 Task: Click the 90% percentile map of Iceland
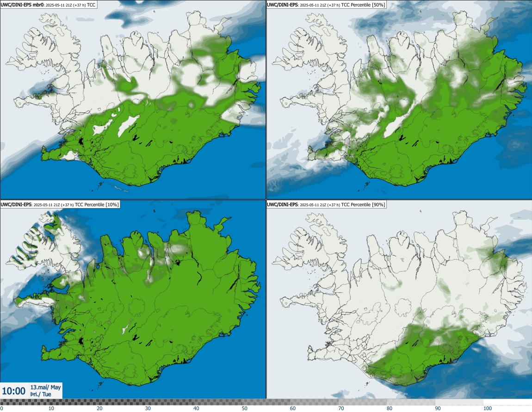[x=399, y=300]
